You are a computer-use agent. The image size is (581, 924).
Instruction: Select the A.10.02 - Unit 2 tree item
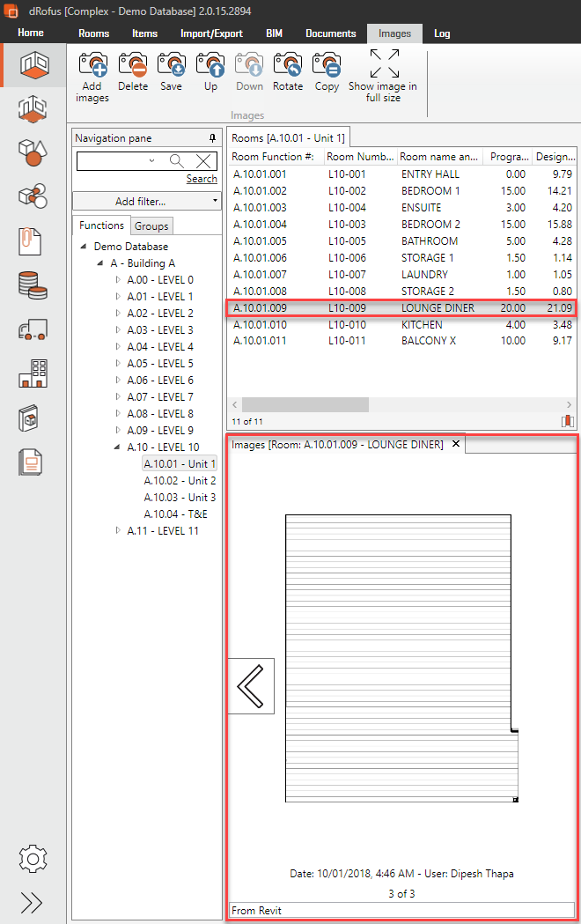coord(180,481)
